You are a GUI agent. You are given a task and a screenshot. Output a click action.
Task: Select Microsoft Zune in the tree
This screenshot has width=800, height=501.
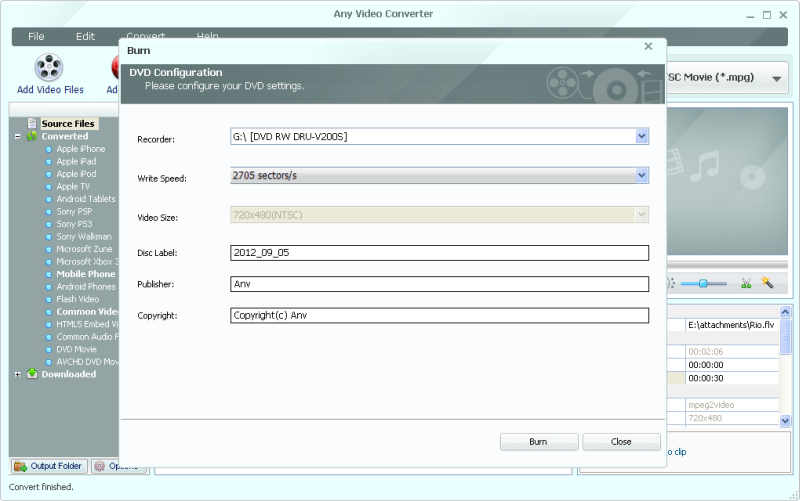click(84, 249)
